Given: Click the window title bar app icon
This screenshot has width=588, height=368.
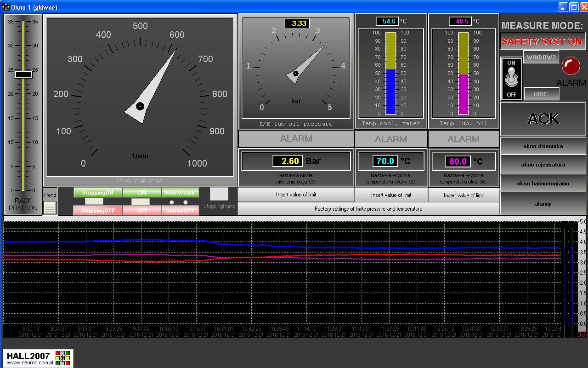Looking at the screenshot, I should [6, 7].
